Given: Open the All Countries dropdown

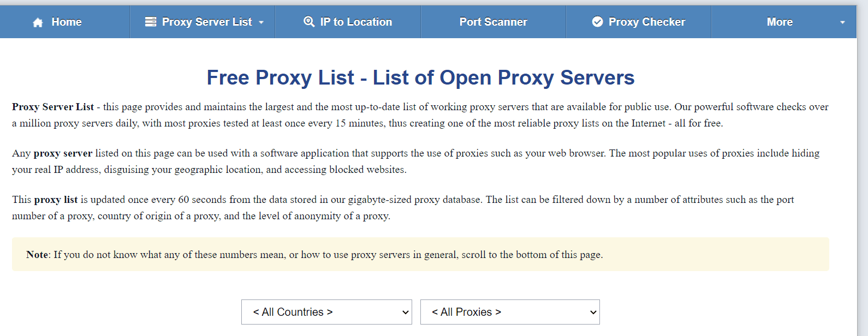Looking at the screenshot, I should coord(326,312).
